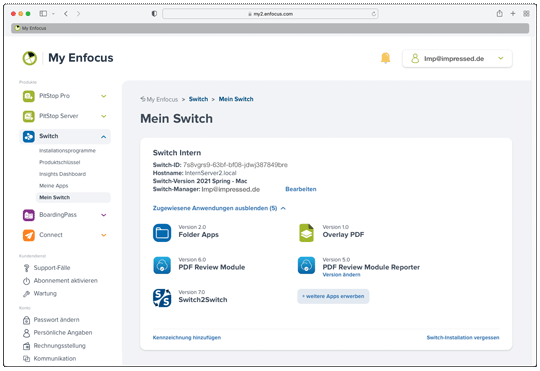Click the Wartung wrench icon
This screenshot has height=371, width=540.
[27, 294]
